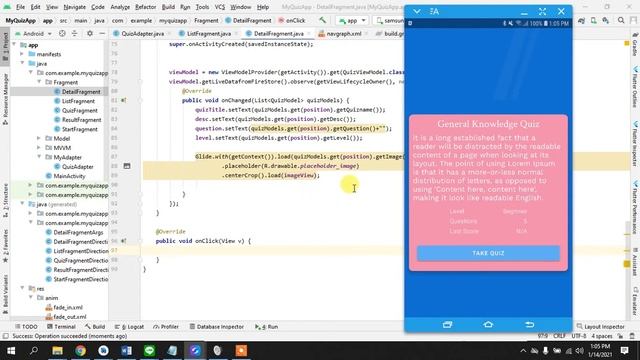Open the Refactor menu
This screenshot has height=360, width=640.
(x=145, y=7)
